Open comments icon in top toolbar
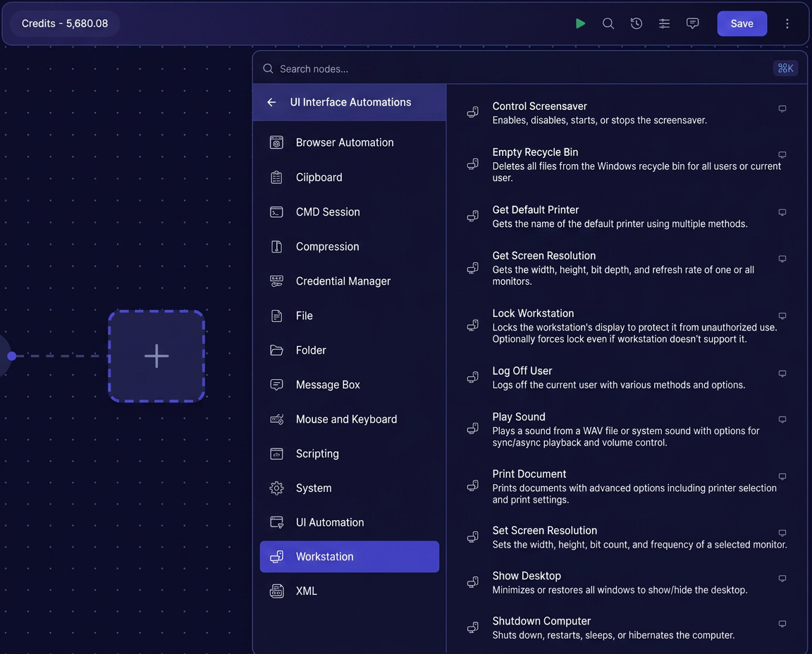 (x=692, y=23)
